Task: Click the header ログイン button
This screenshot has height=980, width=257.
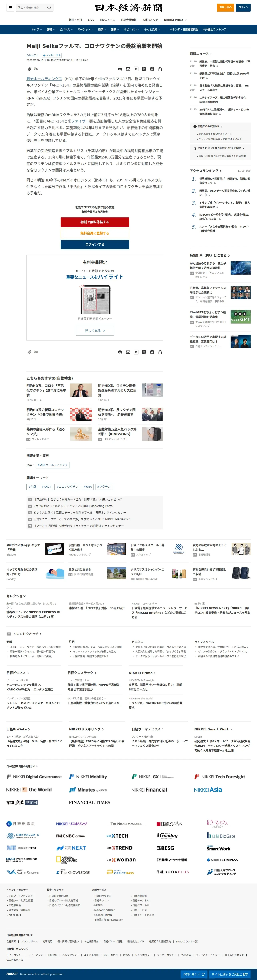Action: click(243, 7)
